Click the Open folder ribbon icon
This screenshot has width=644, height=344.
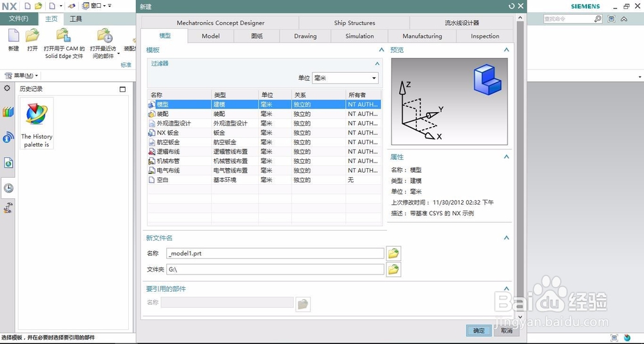(x=32, y=36)
